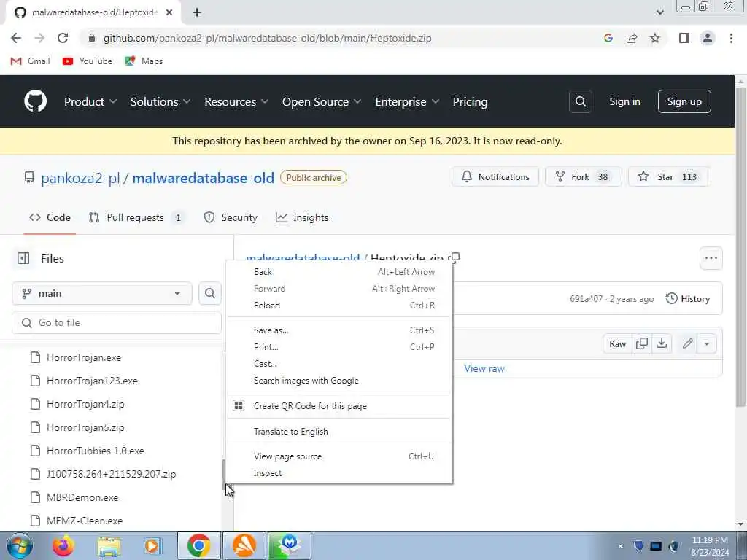Switch to the Security tab
This screenshot has width=747, height=560.
231,217
